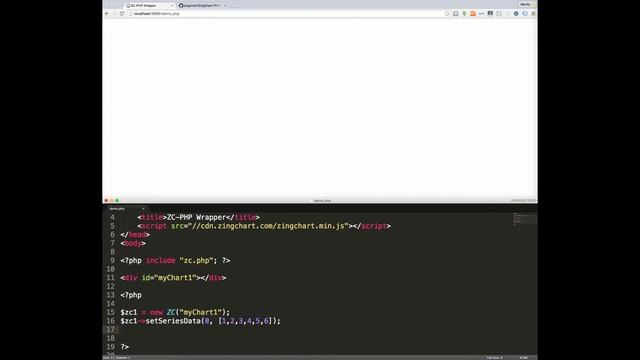The height and width of the screenshot is (360, 640).
Task: Click the 'ZC-PHP Wrapper' title text
Action: [x=196, y=217]
